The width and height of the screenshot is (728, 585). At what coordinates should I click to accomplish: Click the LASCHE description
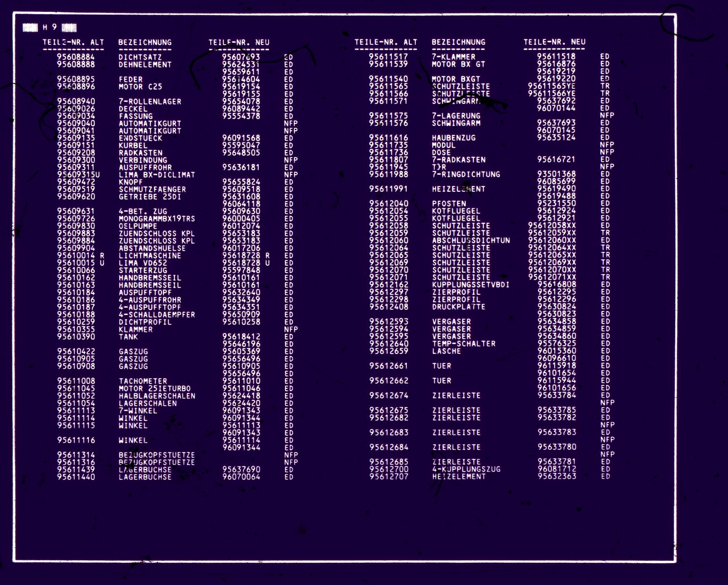pos(446,351)
